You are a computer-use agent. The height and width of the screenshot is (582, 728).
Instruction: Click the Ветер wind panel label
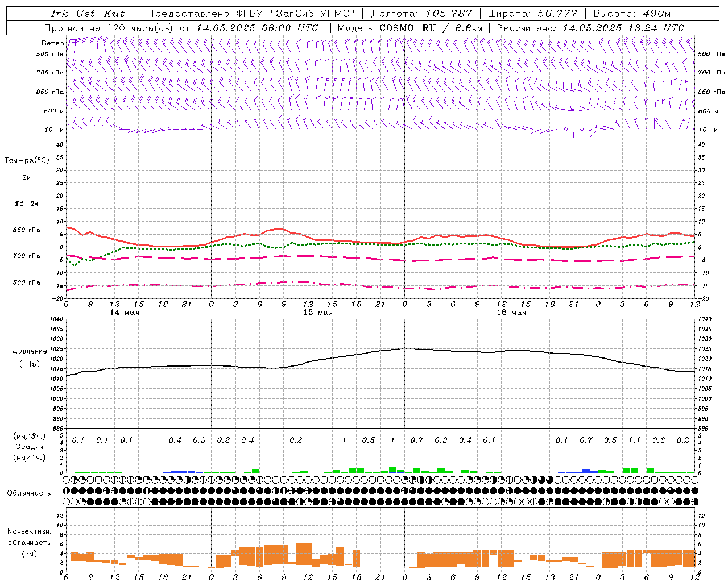[52, 43]
